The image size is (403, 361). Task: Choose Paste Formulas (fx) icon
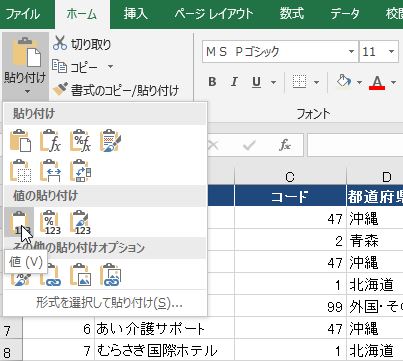pos(50,141)
